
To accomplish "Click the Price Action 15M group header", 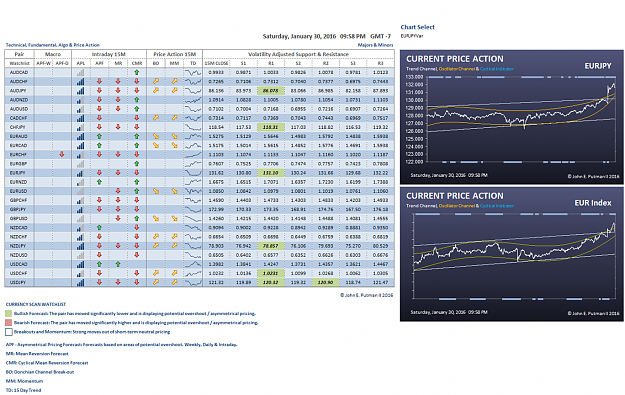I will tap(175, 54).
